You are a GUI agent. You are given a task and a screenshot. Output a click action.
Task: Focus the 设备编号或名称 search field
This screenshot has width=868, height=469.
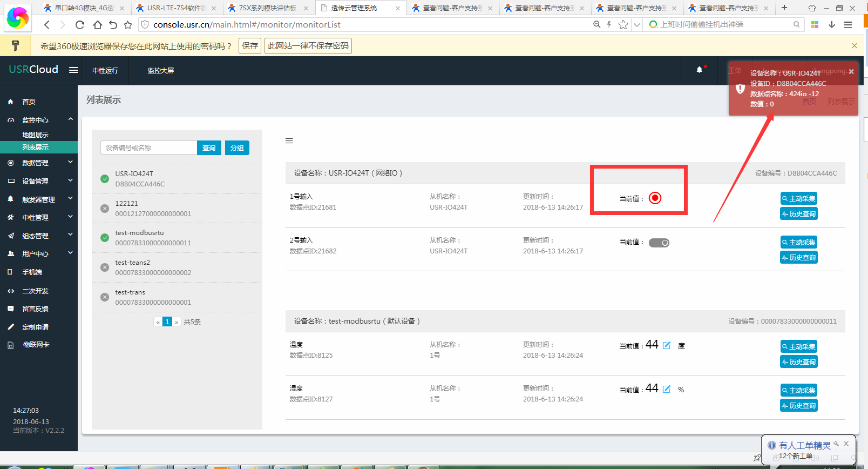coord(148,148)
